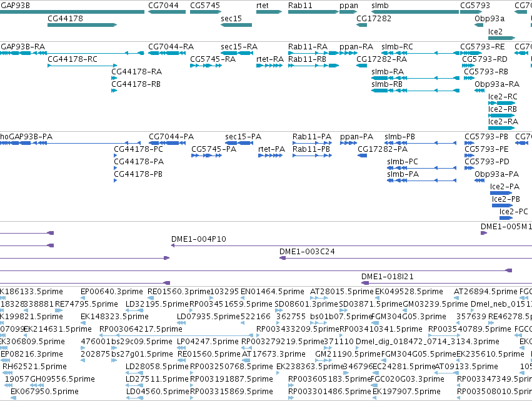This screenshot has height=401, width=532.
Task: Click protein label slmb-PC
Action: tap(403, 162)
